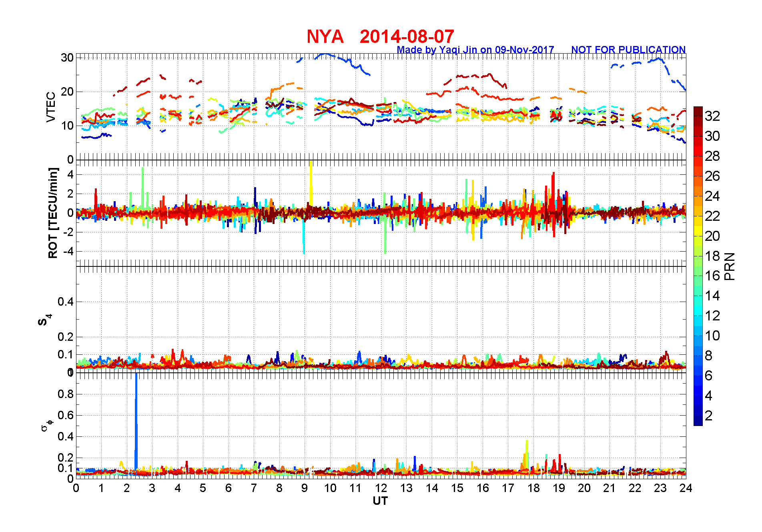Viewport: 762px width, 532px height.
Task: Click VTEC axis tick label 30
Action: pos(67,58)
